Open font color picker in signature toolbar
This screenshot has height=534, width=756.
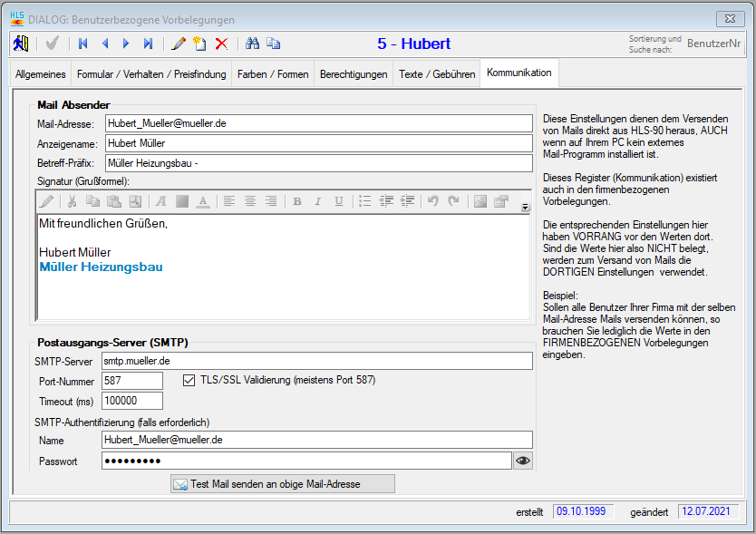pyautogui.click(x=203, y=201)
